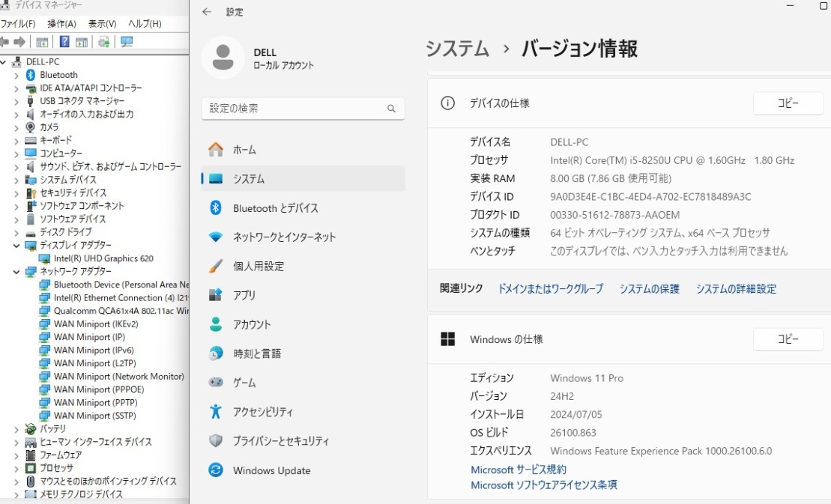The width and height of the screenshot is (831, 504).
Task: Click the Microsoft サービス規約 link
Action: (x=518, y=470)
